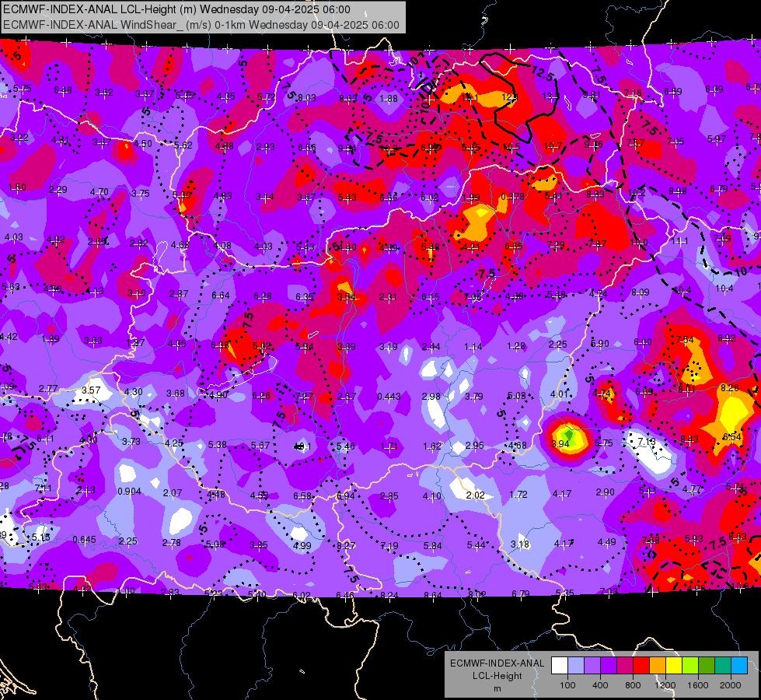Click the grid value 7.54
The height and width of the screenshot is (700, 761).
pyautogui.click(x=685, y=340)
